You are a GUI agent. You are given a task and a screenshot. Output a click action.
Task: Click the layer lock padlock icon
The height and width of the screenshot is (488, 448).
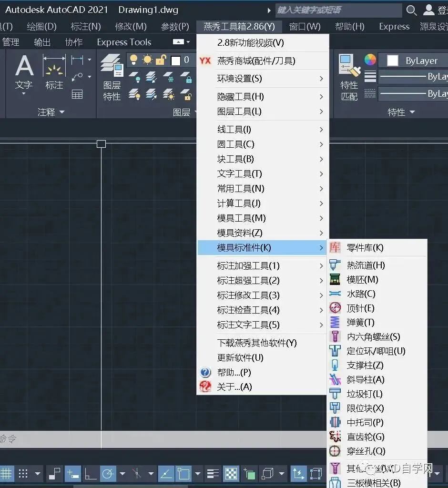click(186, 77)
